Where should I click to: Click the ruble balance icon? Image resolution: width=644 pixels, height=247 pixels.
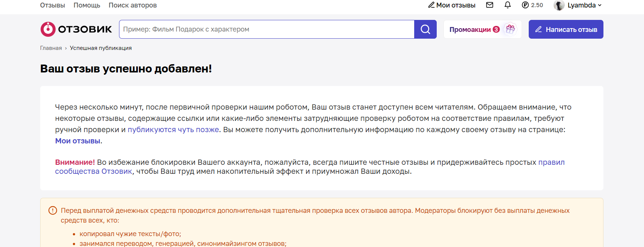(525, 5)
